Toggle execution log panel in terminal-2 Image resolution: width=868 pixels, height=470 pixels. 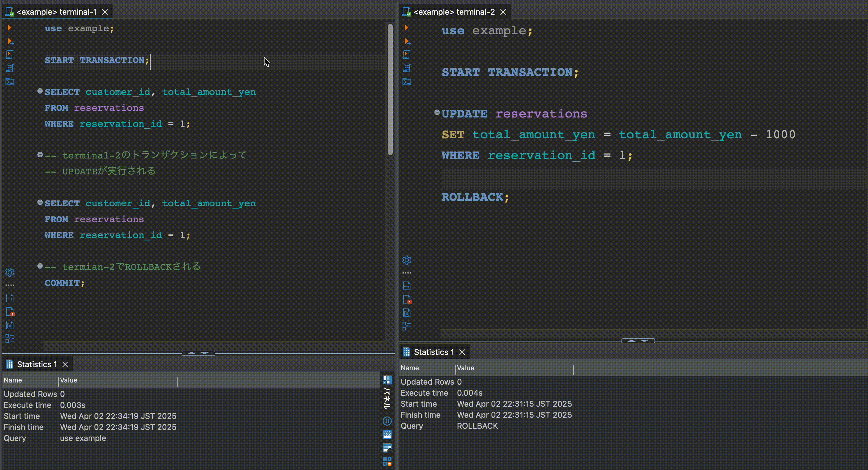(x=407, y=299)
